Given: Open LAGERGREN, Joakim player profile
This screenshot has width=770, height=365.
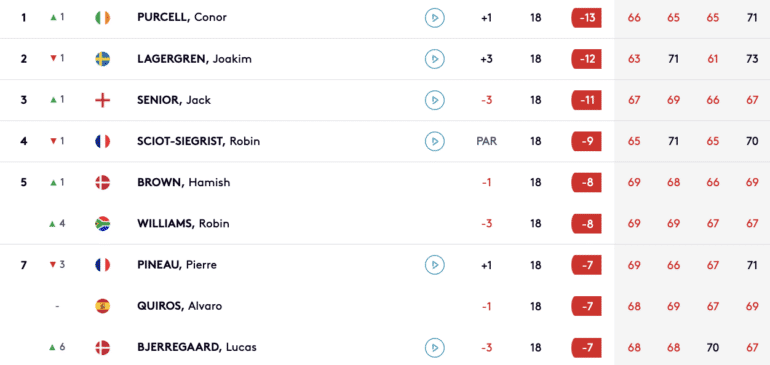Looking at the screenshot, I should pyautogui.click(x=194, y=59).
